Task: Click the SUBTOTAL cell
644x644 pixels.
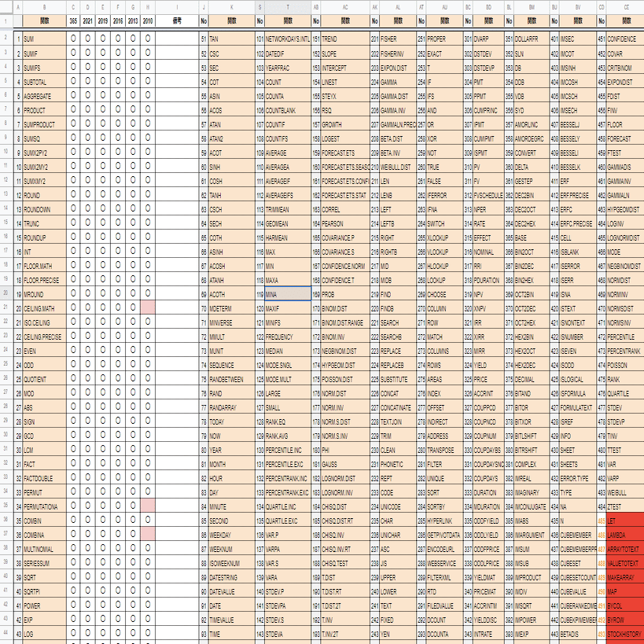Action: [x=44, y=82]
